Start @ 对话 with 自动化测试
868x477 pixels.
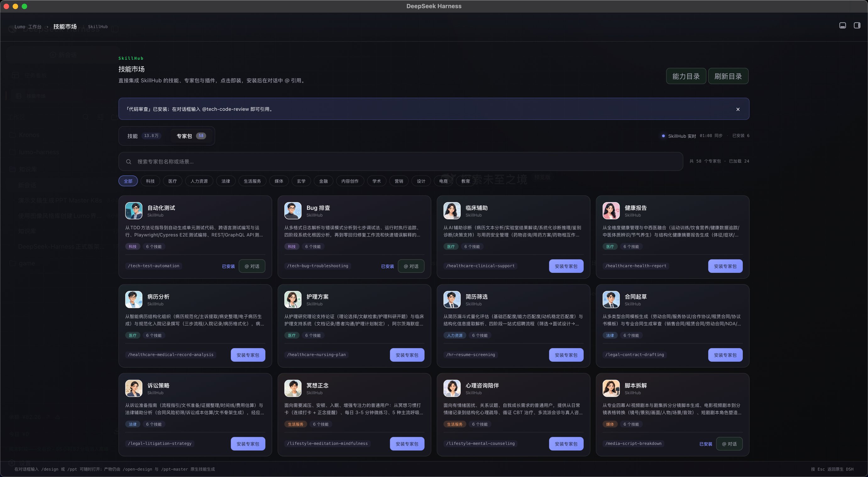pyautogui.click(x=252, y=266)
